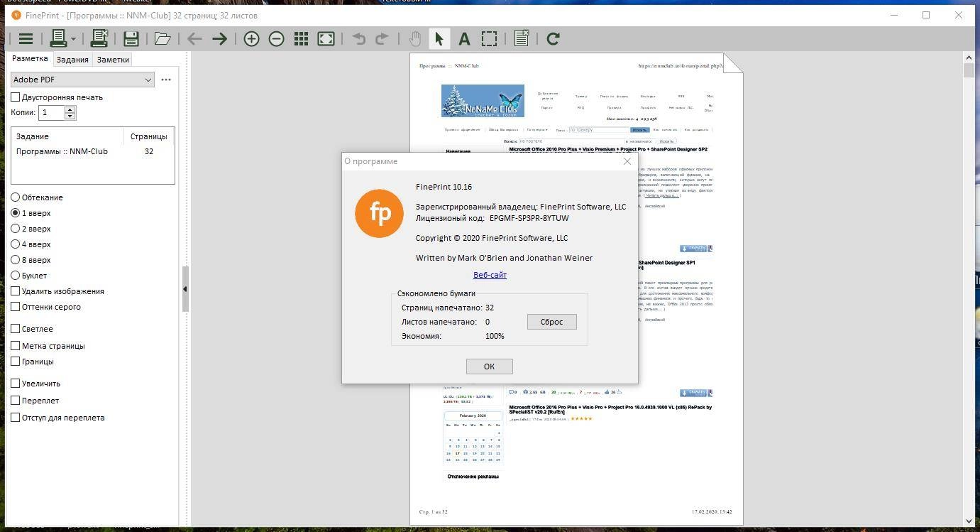Click the Сброс reset button
980x532 pixels.
point(551,322)
